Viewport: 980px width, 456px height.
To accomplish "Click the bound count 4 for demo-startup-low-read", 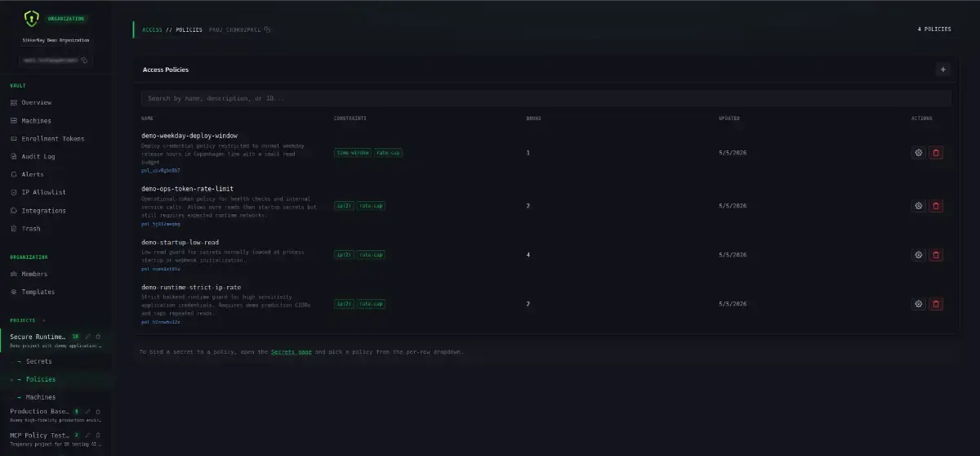I will pyautogui.click(x=528, y=255).
